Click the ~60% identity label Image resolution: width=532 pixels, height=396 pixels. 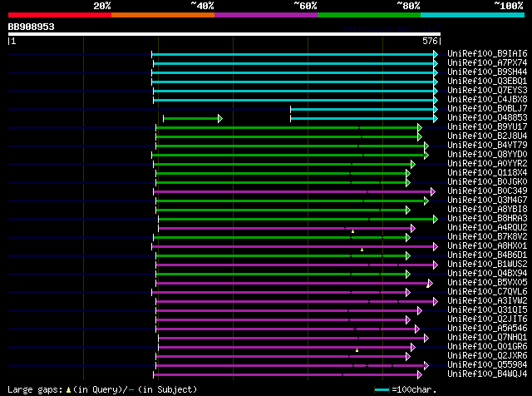coord(305,6)
